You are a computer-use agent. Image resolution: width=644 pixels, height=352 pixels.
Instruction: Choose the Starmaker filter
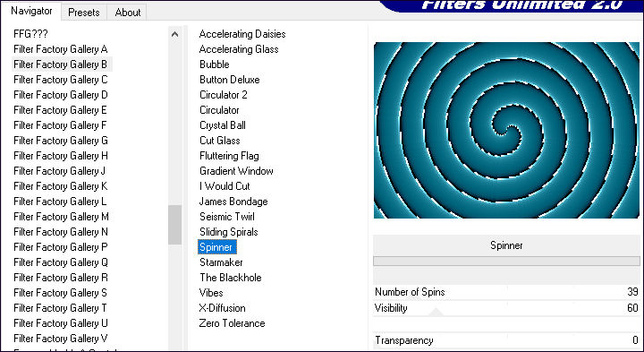[x=221, y=262]
